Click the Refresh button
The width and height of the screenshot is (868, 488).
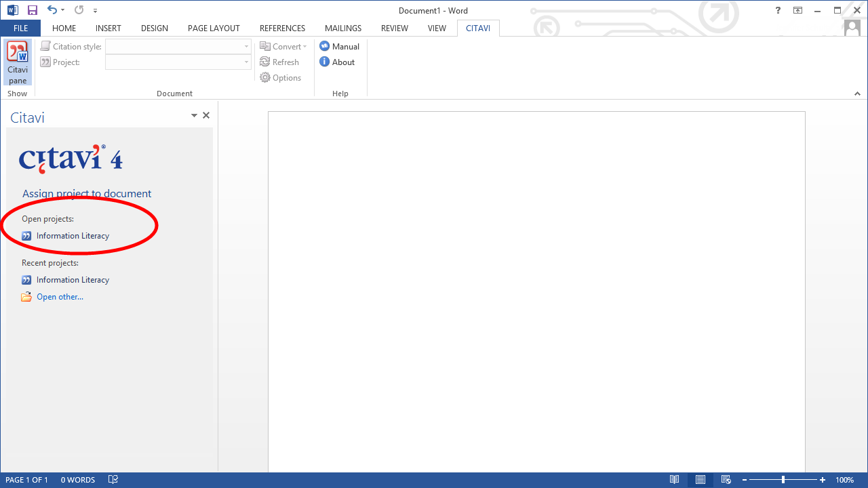(x=279, y=62)
